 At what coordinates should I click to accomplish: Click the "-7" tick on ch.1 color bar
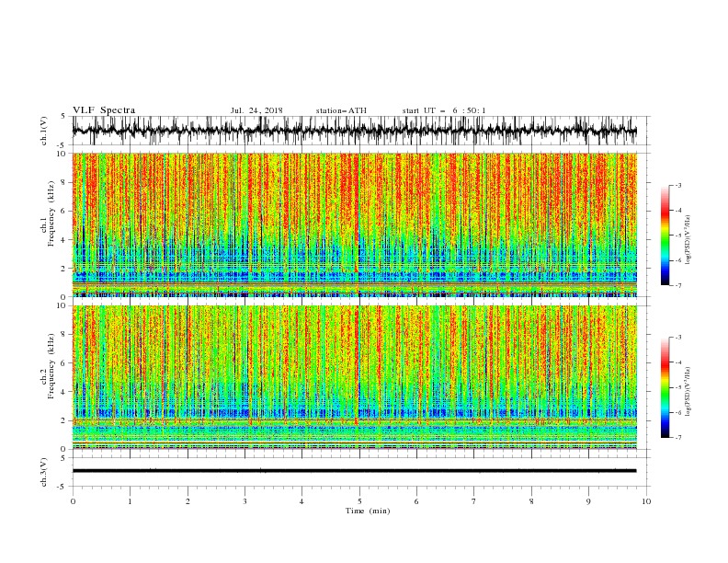[x=678, y=285]
